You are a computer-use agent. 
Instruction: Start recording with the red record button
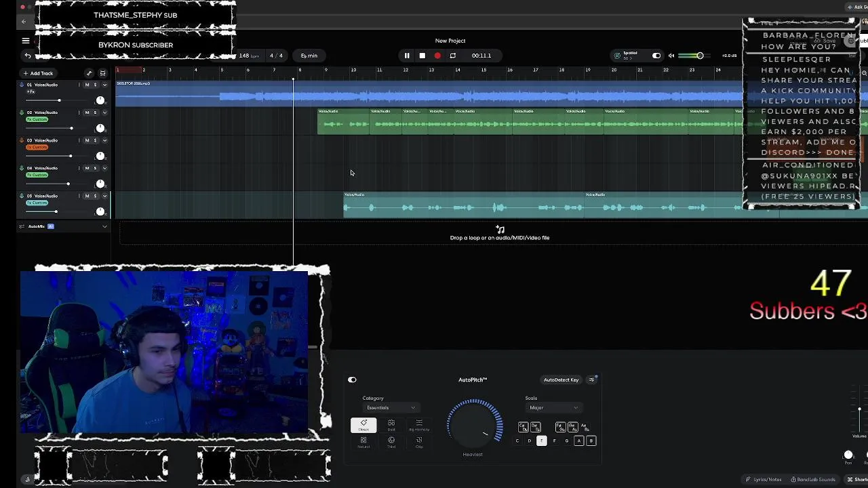[x=437, y=56]
